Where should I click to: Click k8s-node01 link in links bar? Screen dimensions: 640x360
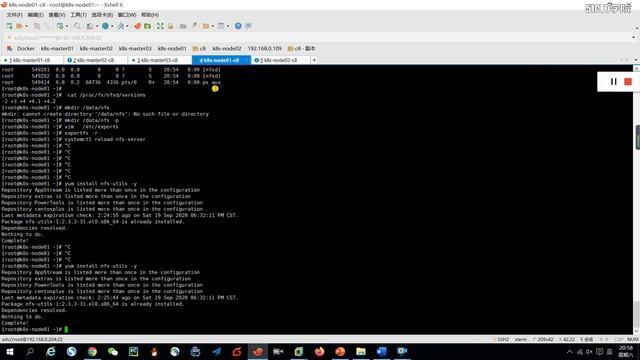point(172,48)
